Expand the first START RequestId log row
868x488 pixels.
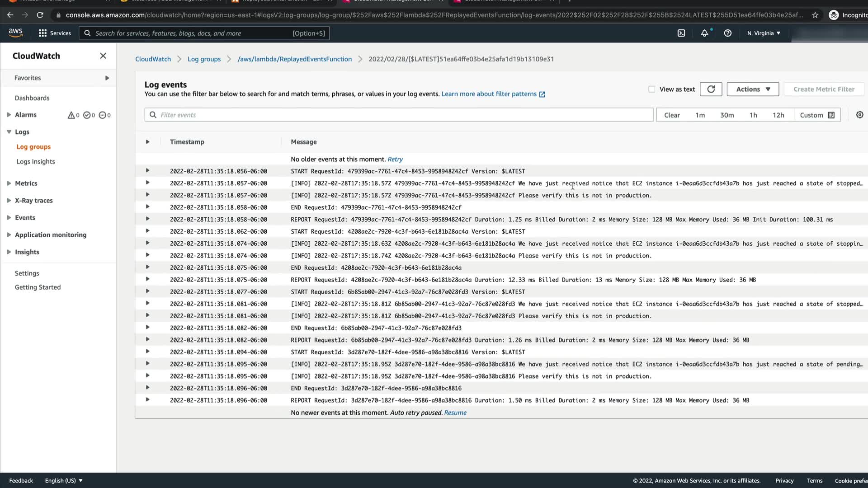[147, 171]
